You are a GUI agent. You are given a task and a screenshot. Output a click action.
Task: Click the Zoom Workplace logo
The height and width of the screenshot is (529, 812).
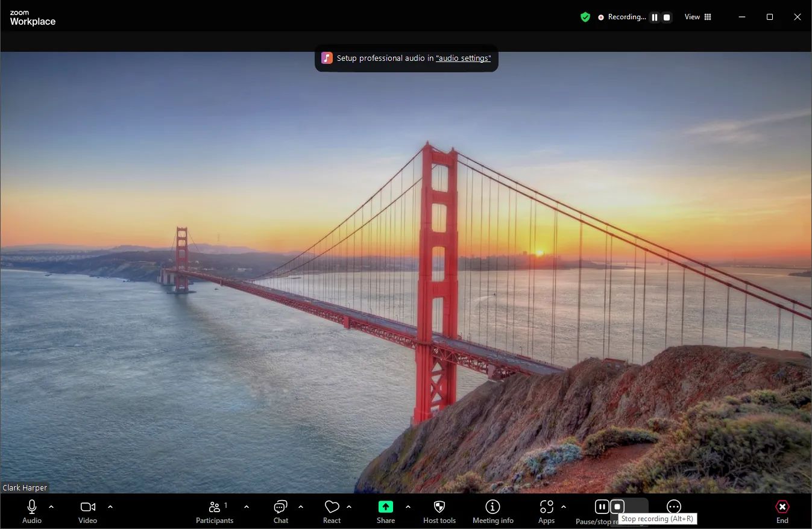point(33,18)
